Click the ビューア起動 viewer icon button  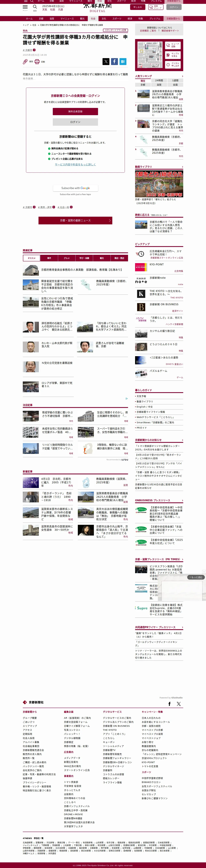(x=173, y=45)
